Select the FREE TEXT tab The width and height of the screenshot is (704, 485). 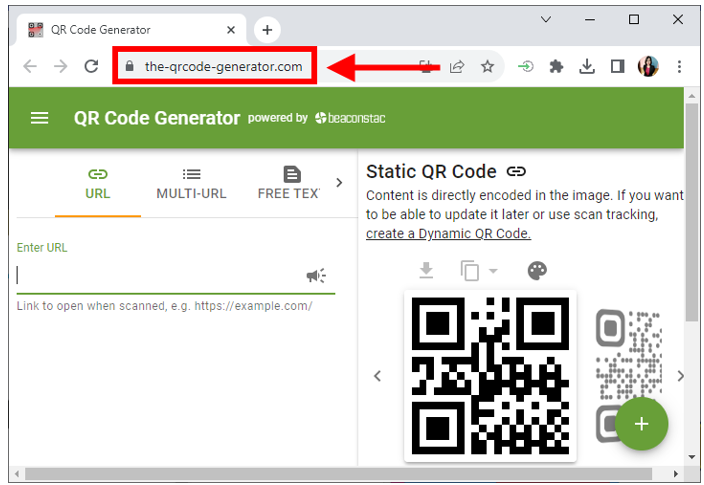[289, 185]
